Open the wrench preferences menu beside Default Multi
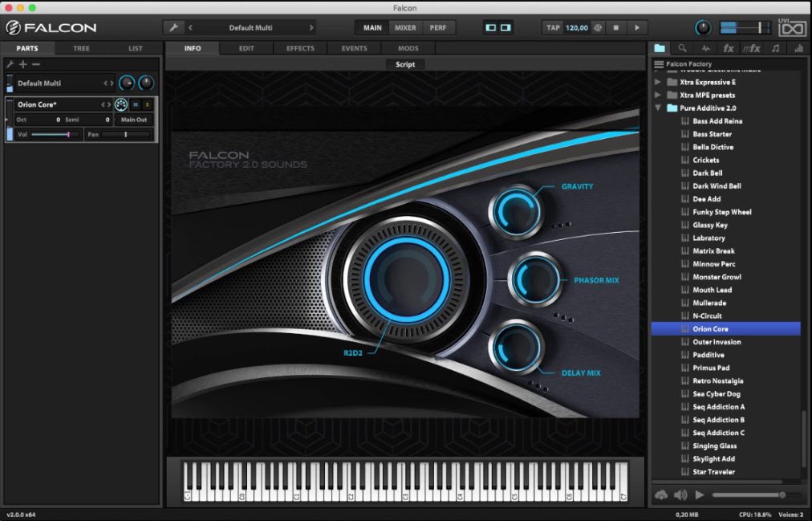The image size is (812, 521). tap(173, 27)
